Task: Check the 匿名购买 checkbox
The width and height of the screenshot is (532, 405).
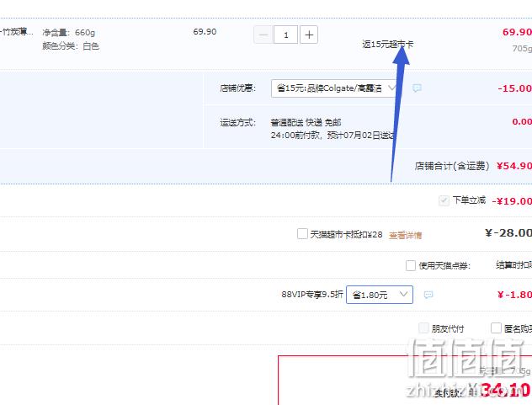Action: coord(496,328)
